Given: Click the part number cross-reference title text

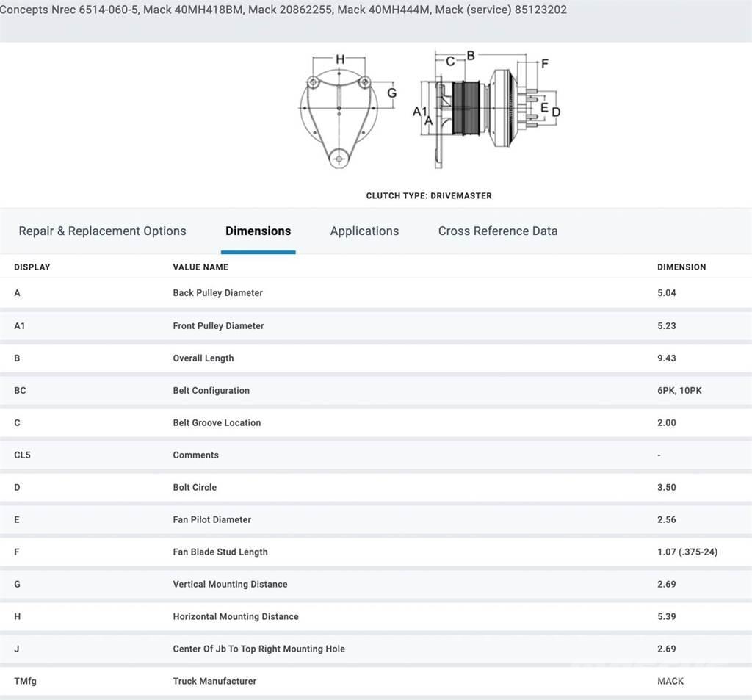Looking at the screenshot, I should [283, 10].
